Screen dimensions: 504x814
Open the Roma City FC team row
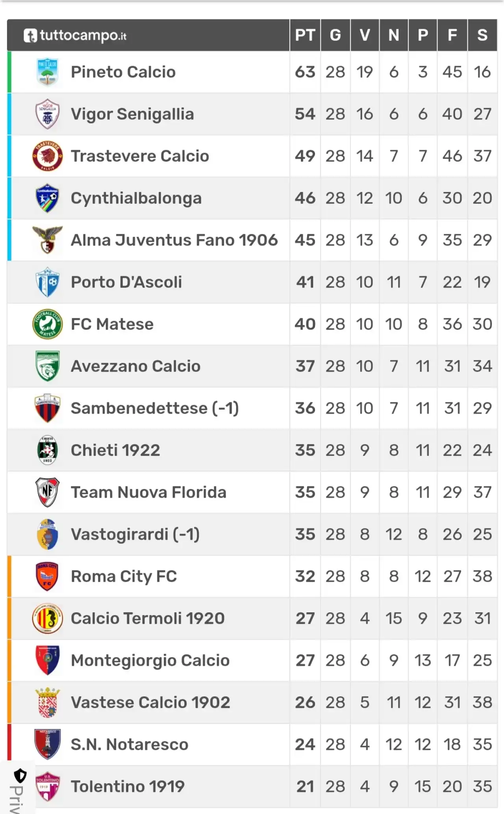(x=252, y=576)
